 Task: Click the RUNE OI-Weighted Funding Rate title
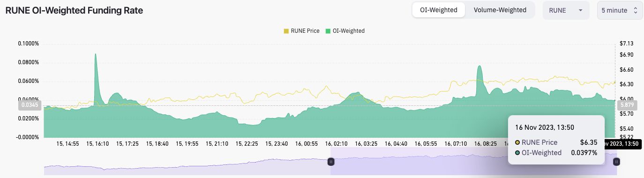coord(74,10)
